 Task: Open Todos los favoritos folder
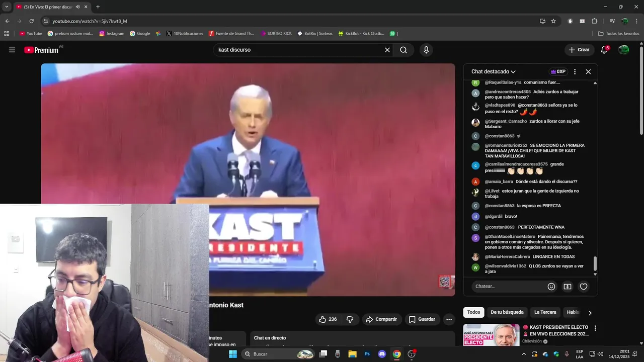[618, 34]
